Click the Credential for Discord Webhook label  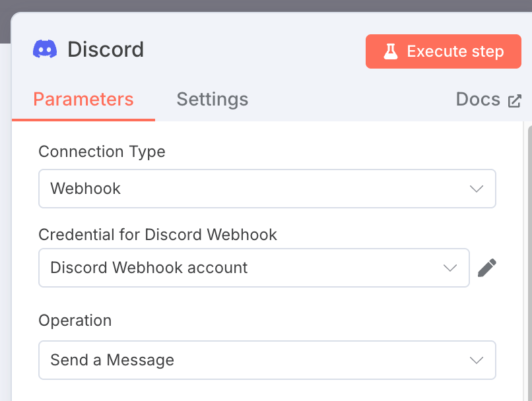click(158, 235)
